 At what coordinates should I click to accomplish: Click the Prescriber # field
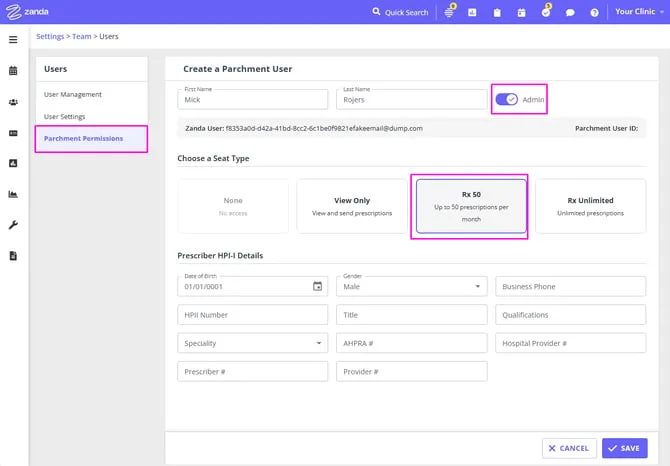point(253,372)
